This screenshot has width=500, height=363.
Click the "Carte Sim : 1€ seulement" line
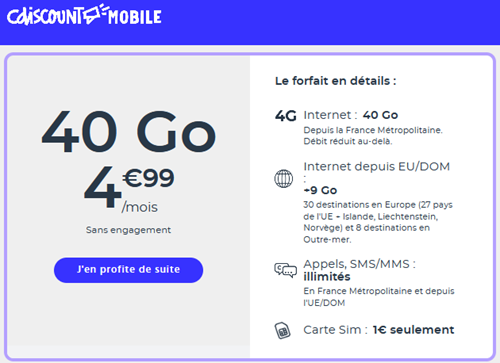coord(379,330)
